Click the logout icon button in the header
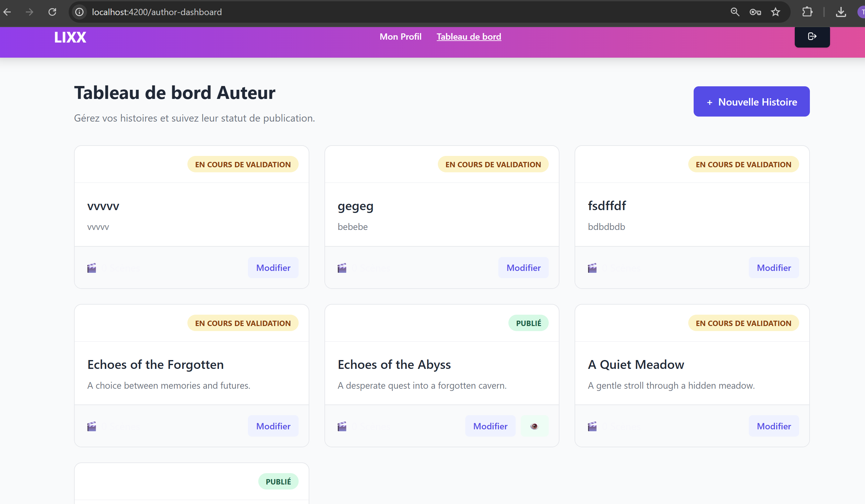The height and width of the screenshot is (504, 865). coord(812,37)
